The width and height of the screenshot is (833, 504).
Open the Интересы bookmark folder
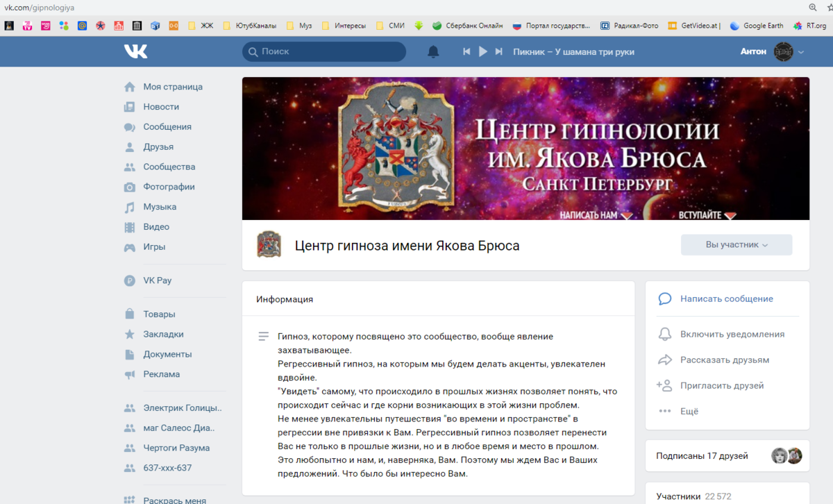coord(343,26)
